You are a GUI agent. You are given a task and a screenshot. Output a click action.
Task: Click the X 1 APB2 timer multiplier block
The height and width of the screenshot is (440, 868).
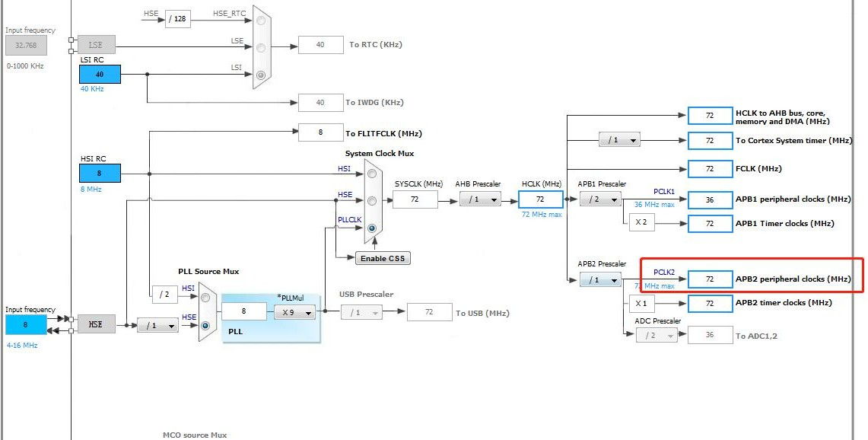click(641, 304)
